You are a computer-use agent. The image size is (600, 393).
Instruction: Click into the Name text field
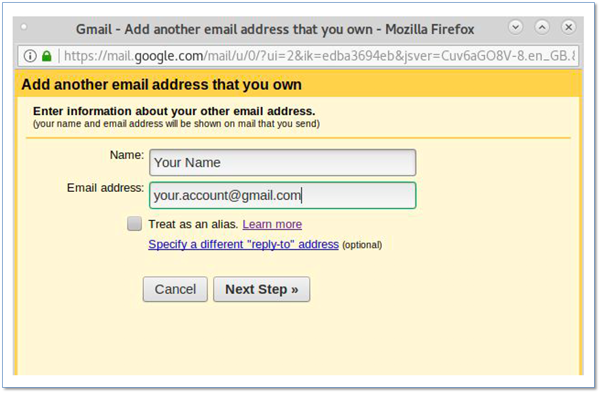tap(282, 163)
